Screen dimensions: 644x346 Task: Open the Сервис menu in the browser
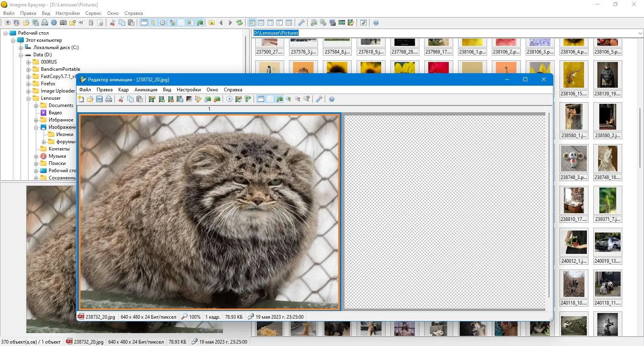(x=93, y=13)
